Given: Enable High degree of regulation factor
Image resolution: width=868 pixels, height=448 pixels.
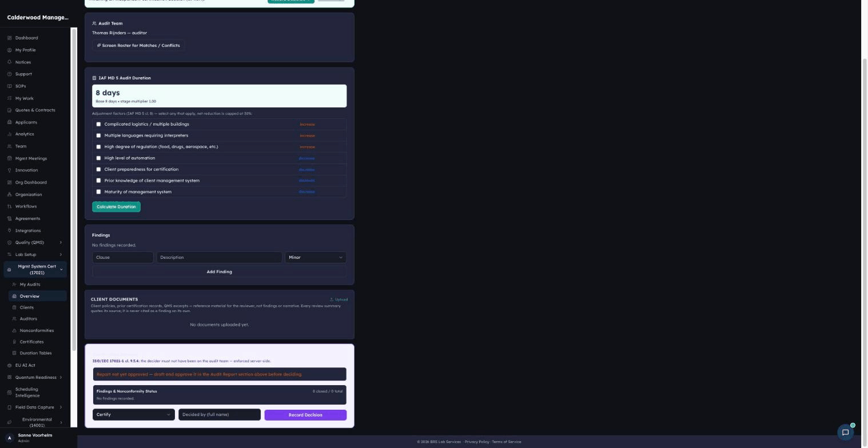Looking at the screenshot, I should pyautogui.click(x=98, y=147).
